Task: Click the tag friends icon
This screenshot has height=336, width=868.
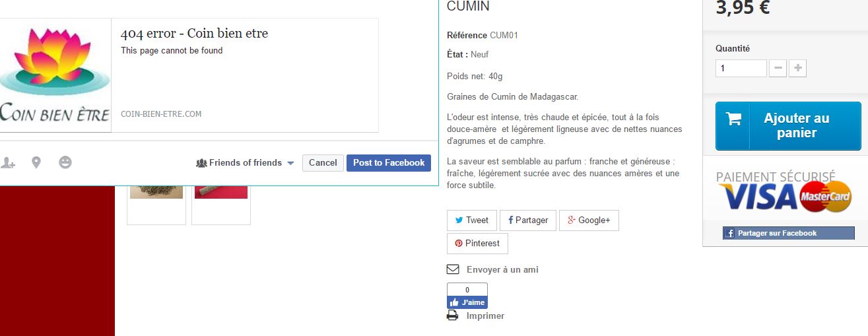Action: point(7,162)
